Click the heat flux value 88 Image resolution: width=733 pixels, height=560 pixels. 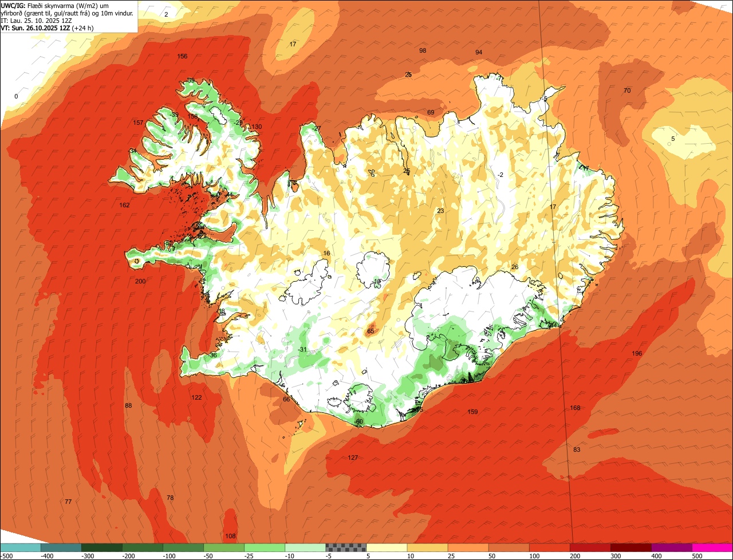(128, 405)
